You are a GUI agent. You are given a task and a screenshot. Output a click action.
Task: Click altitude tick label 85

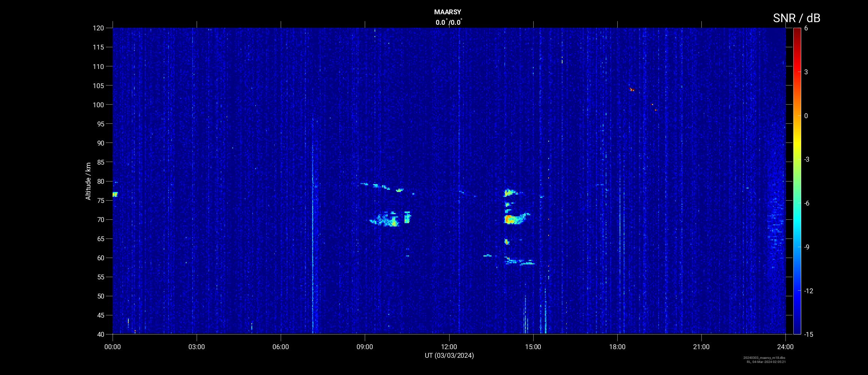click(100, 162)
